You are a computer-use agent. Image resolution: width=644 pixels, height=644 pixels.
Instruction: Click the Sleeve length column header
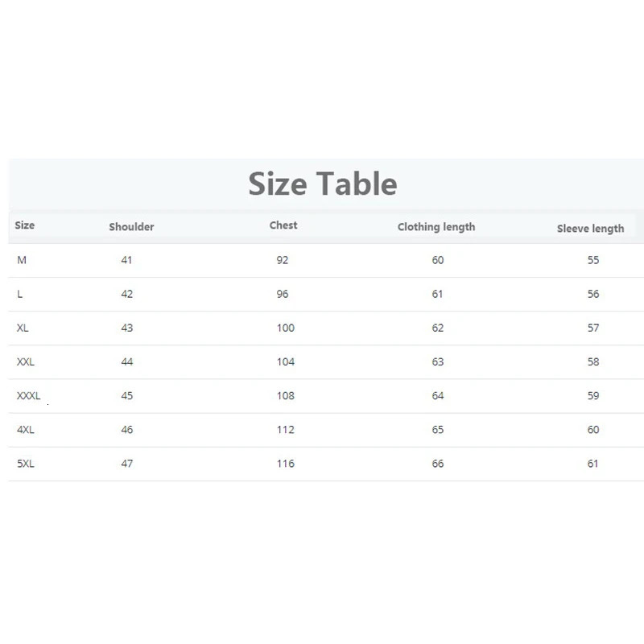(590, 229)
